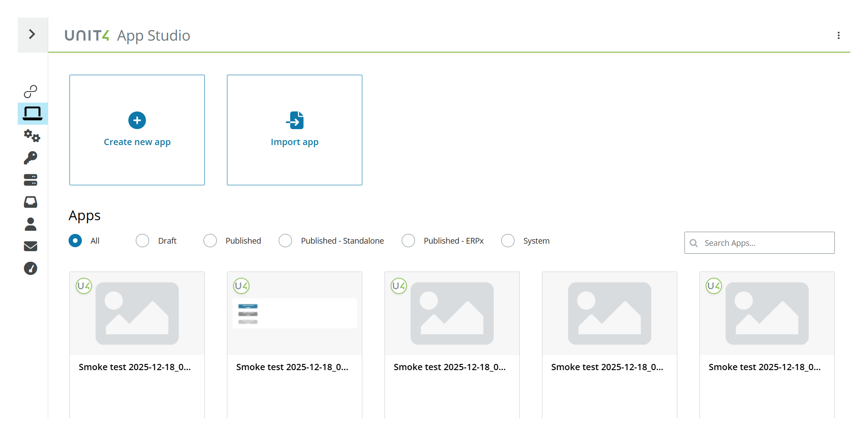Viewport: 868px width, 436px height.
Task: Click the envelope mail icon in sidebar
Action: tap(31, 246)
